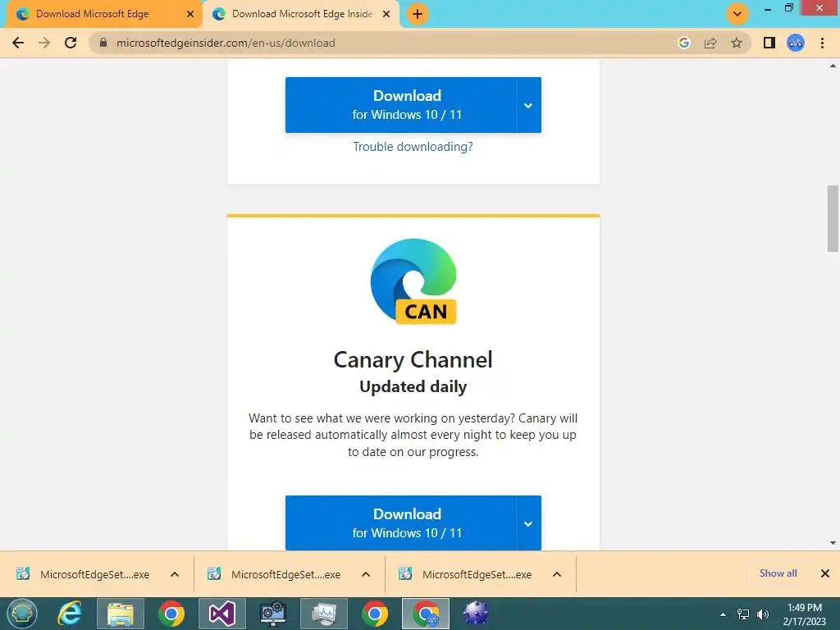
Task: Bookmark this page with star icon
Action: [x=737, y=43]
